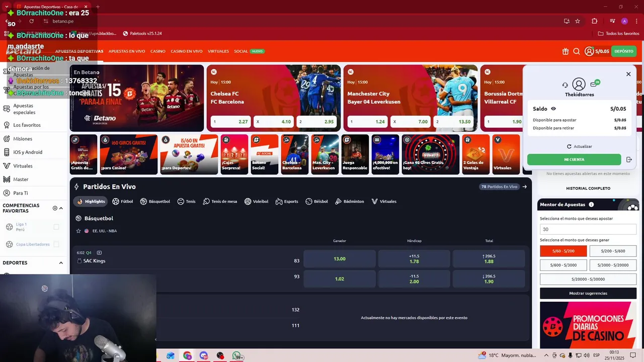Open the 78 Partidos En Vivo link
The width and height of the screenshot is (644, 362).
tap(499, 187)
